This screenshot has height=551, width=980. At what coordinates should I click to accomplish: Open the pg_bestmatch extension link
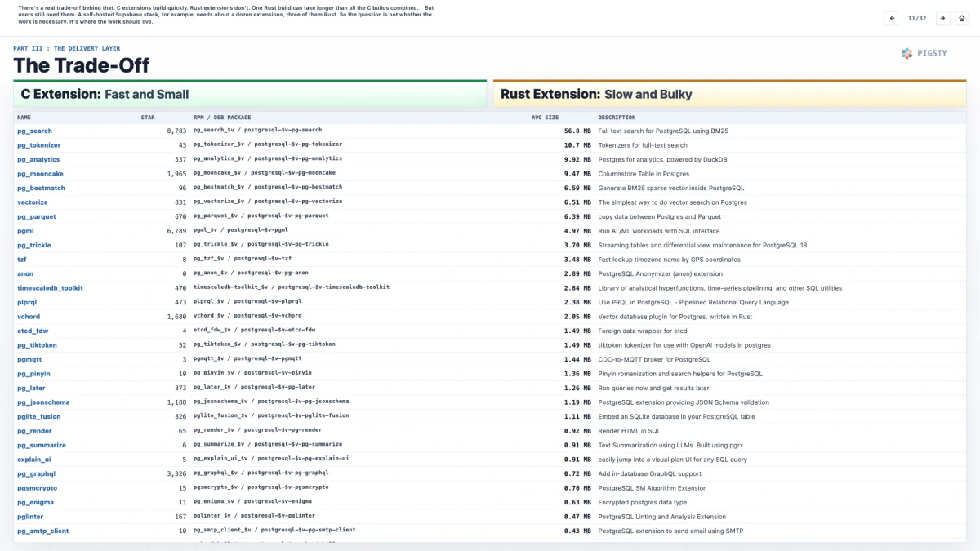coord(41,188)
